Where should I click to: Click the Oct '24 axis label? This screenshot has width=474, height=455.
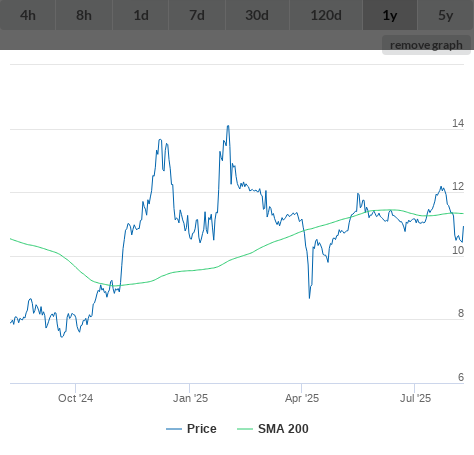[x=75, y=398]
